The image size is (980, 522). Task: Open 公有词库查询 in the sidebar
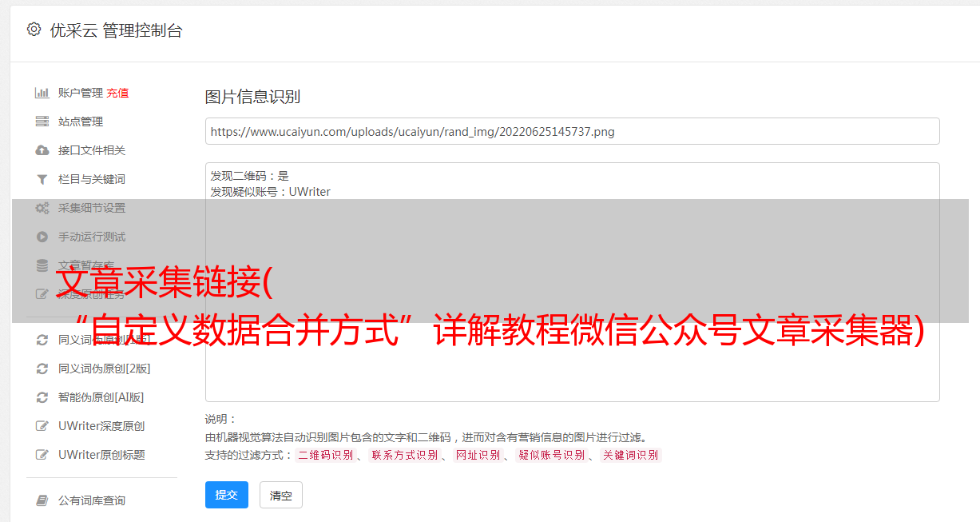tap(92, 500)
